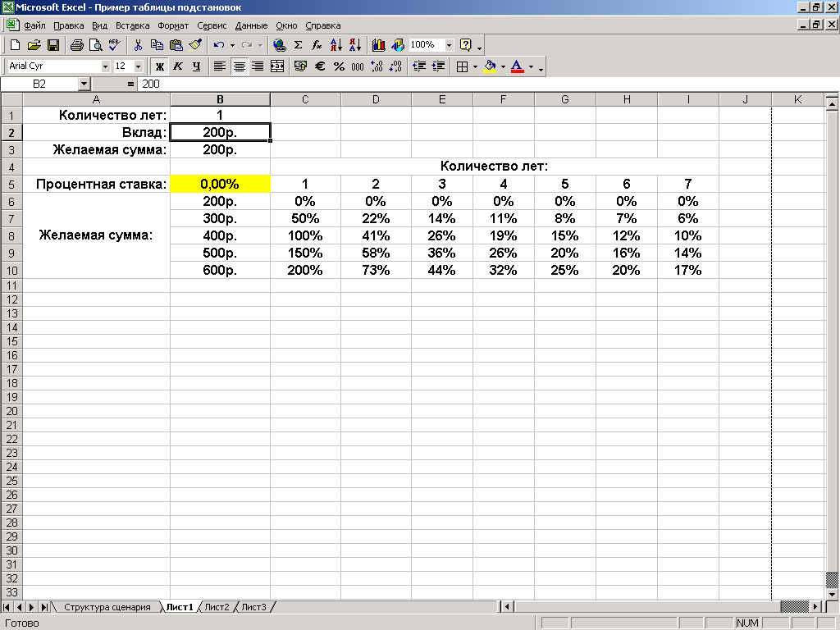
Task: Toggle underline formatting (Ч)
Action: tap(197, 66)
